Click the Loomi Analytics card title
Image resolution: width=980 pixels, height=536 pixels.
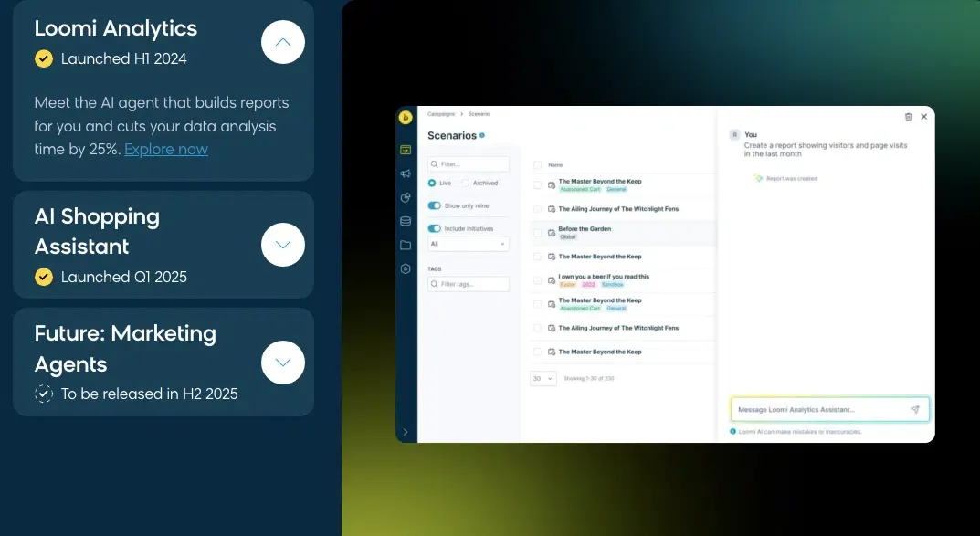pos(116,28)
